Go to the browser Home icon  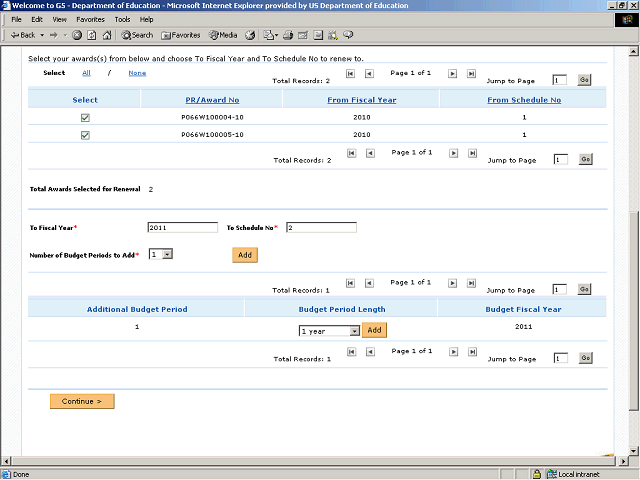[107, 35]
